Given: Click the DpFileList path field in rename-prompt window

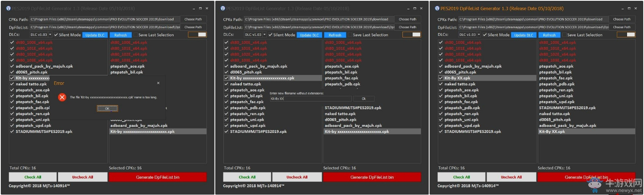Looking at the screenshot, I should tap(319, 27).
